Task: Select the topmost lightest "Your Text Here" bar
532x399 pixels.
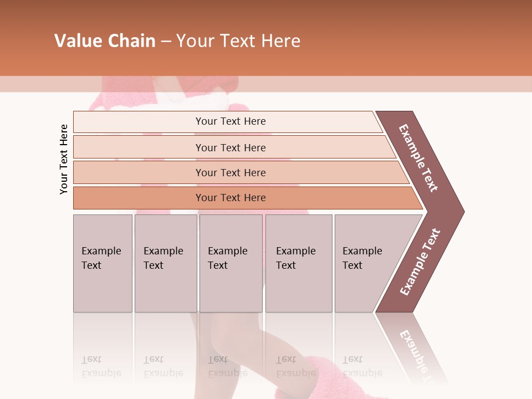Action: 230,121
